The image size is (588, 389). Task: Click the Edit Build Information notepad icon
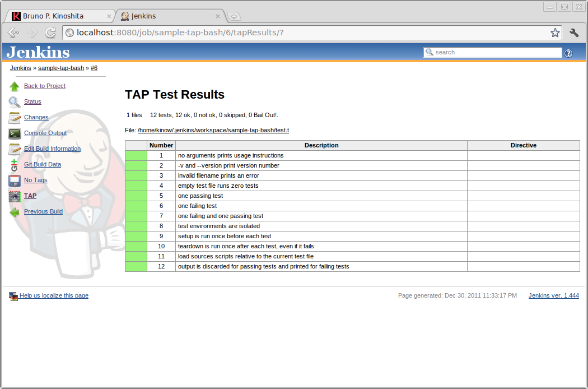(15, 149)
